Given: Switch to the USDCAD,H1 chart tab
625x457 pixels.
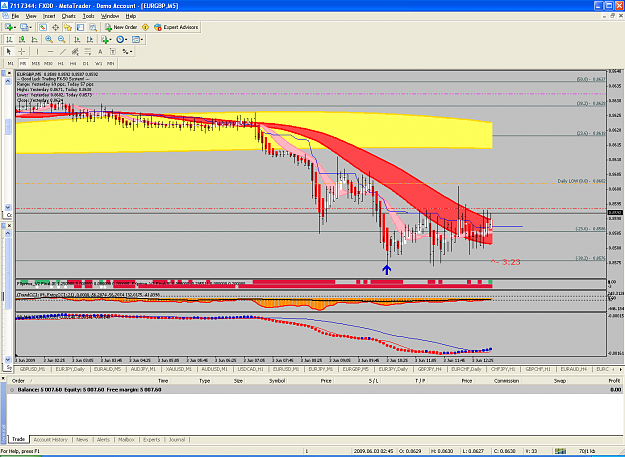Looking at the screenshot, I should [x=250, y=369].
